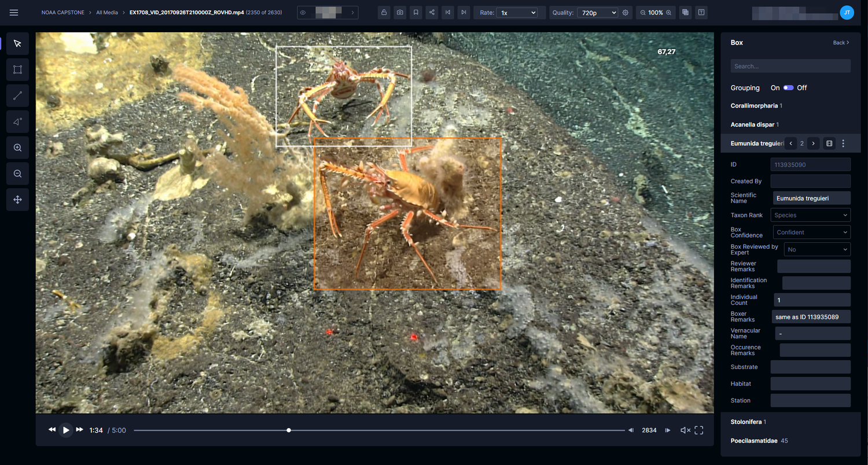Click the Scientific Name field
868x465 pixels.
[812, 198]
